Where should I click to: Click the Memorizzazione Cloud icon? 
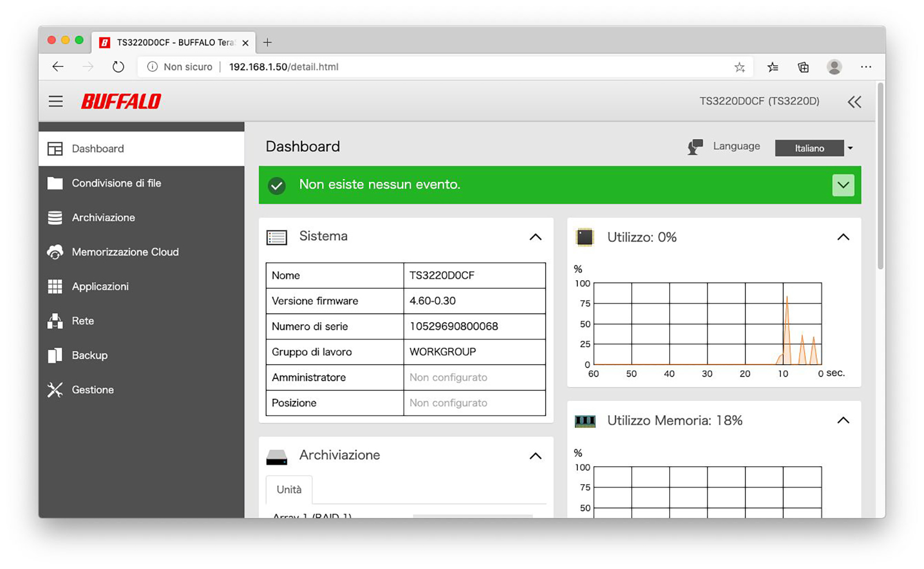(55, 252)
